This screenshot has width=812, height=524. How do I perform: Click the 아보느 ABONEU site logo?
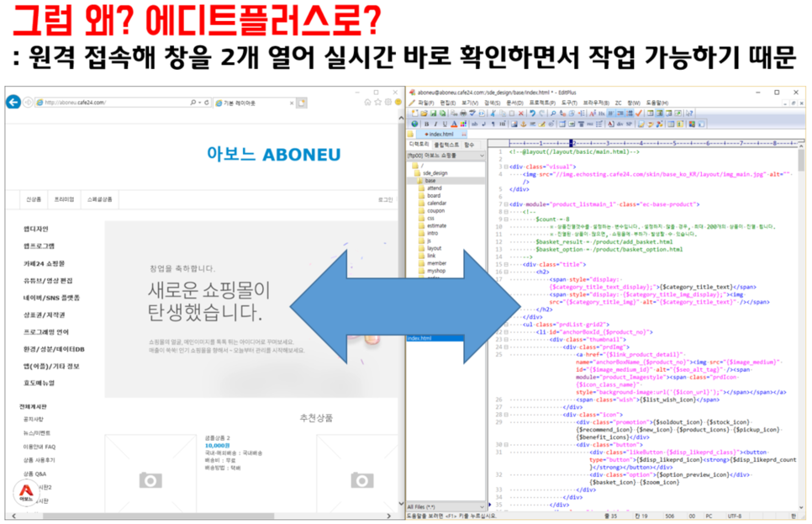click(273, 154)
